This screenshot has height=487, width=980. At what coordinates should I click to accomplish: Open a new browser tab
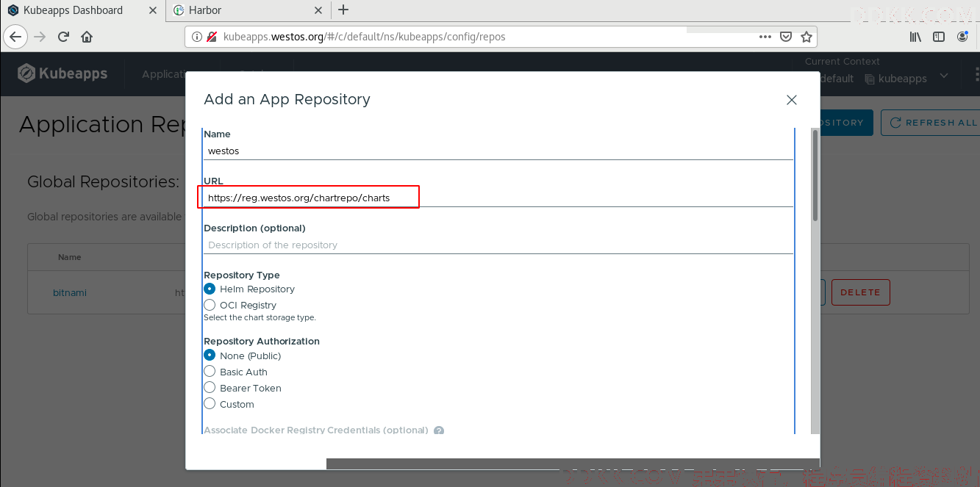pos(343,10)
